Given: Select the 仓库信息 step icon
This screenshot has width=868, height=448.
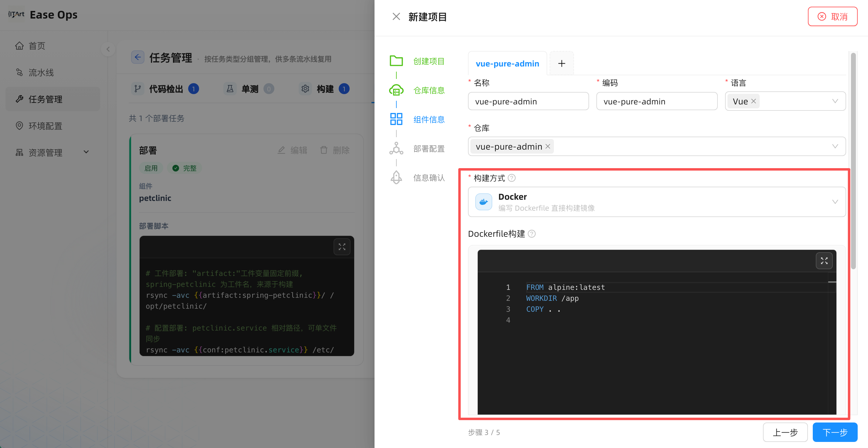Looking at the screenshot, I should (x=396, y=90).
